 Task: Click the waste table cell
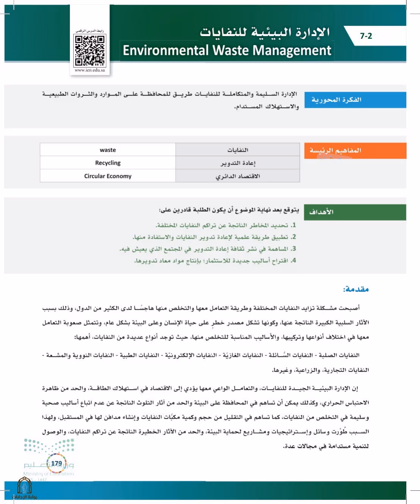[108, 150]
